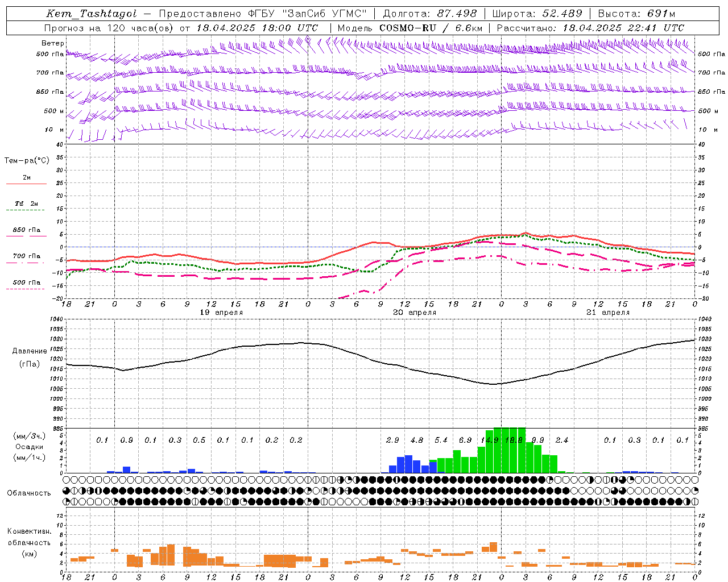Click the precipitation value 6.9
Screen dimensions: 728x582
coord(465,440)
